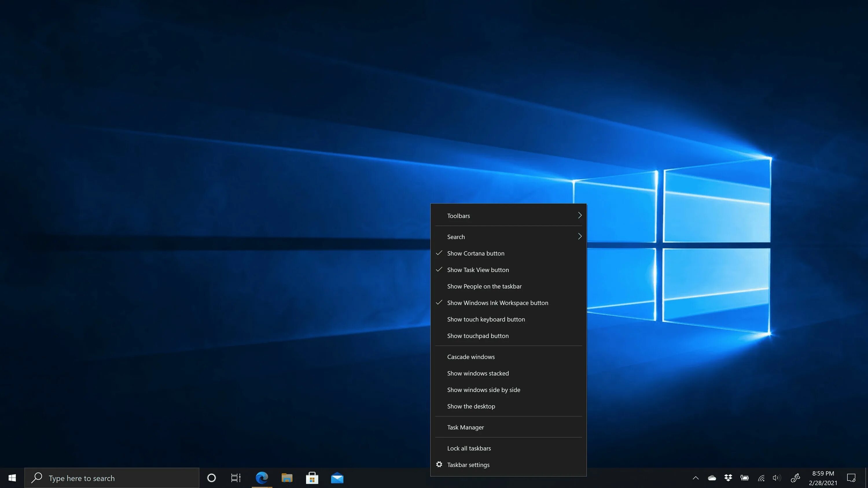
Task: Launch Microsoft Edge from the taskbar
Action: pyautogui.click(x=262, y=478)
